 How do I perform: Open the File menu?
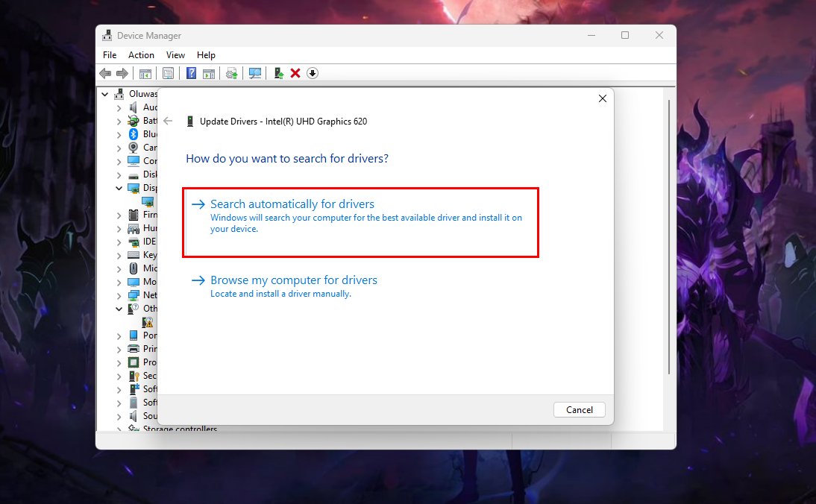coord(110,55)
